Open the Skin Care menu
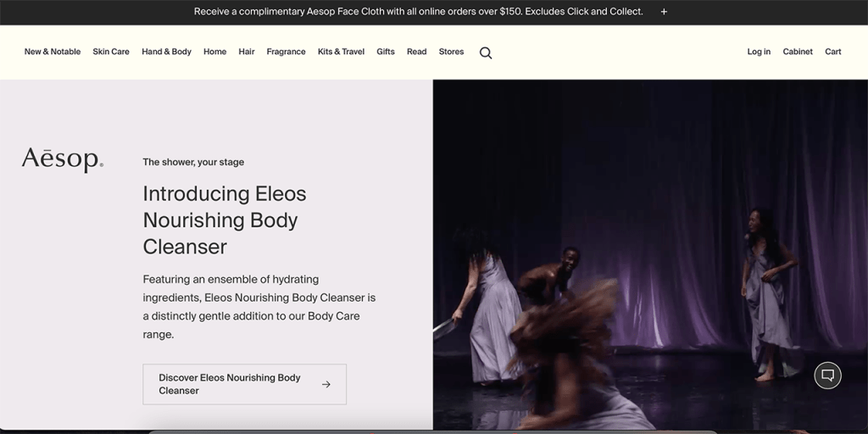868x434 pixels. pos(111,52)
